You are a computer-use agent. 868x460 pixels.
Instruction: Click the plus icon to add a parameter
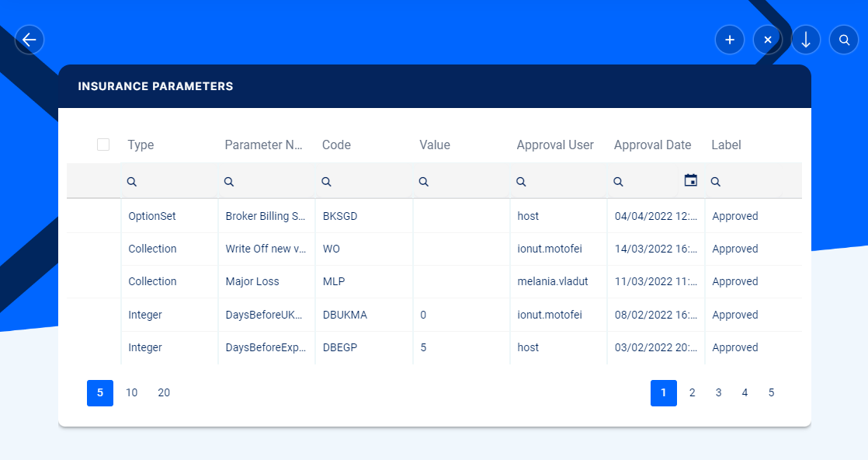pyautogui.click(x=729, y=40)
